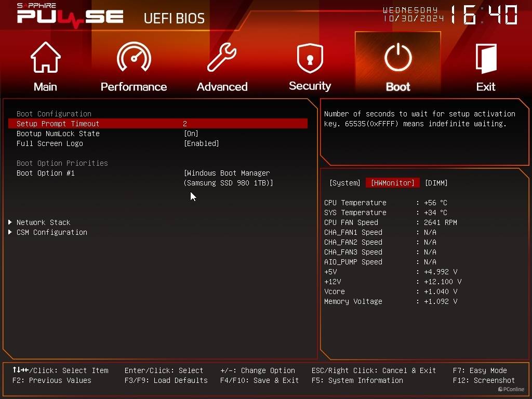The width and height of the screenshot is (532, 399).
Task: Click the Boot Configuration section header
Action: click(x=54, y=114)
